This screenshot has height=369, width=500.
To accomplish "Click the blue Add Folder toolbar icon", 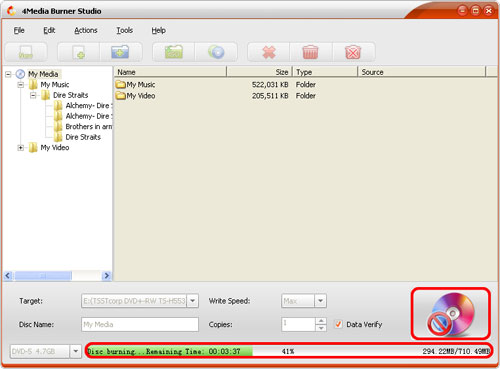I will pos(120,52).
